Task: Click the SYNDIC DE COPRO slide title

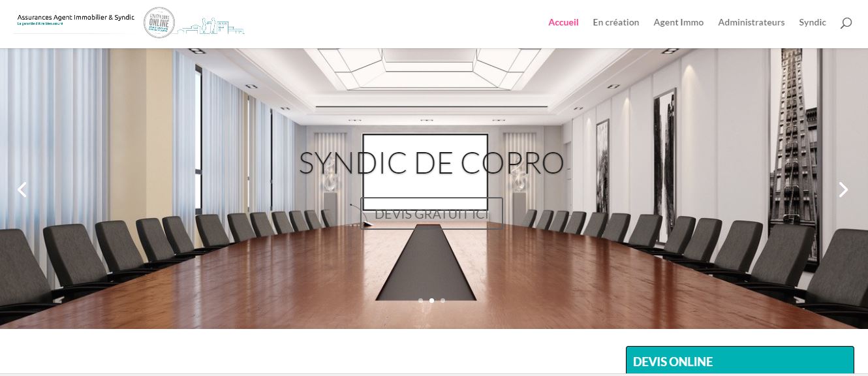Action: (x=431, y=163)
